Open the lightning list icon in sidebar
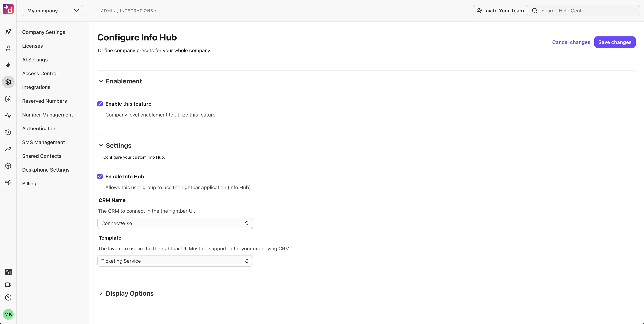This screenshot has width=644, height=324. pyautogui.click(x=8, y=183)
